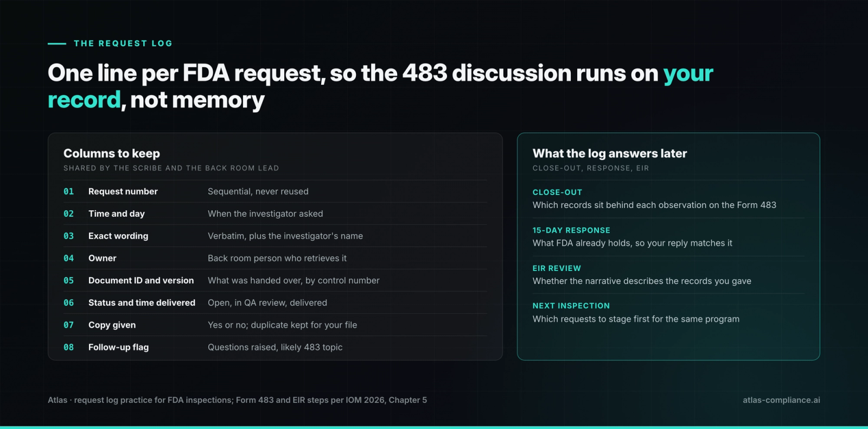
Task: Click the headline words 'your record'
Action: pos(380,87)
